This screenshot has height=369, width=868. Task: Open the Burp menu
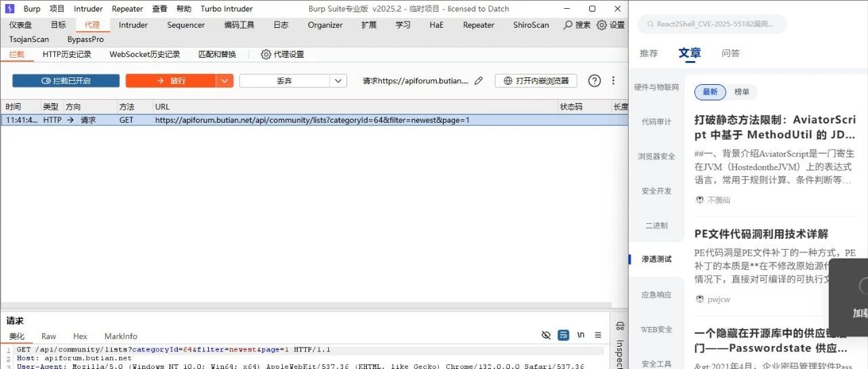click(32, 9)
